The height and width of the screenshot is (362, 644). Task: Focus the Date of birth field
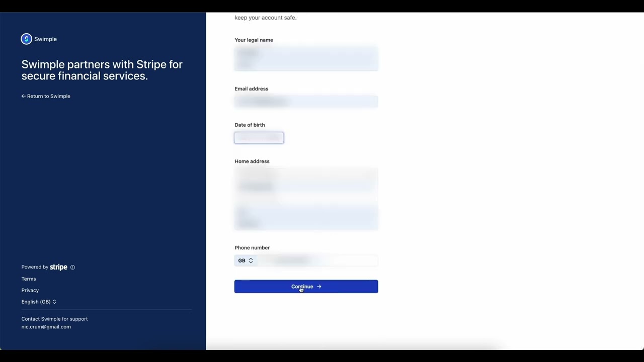259,137
